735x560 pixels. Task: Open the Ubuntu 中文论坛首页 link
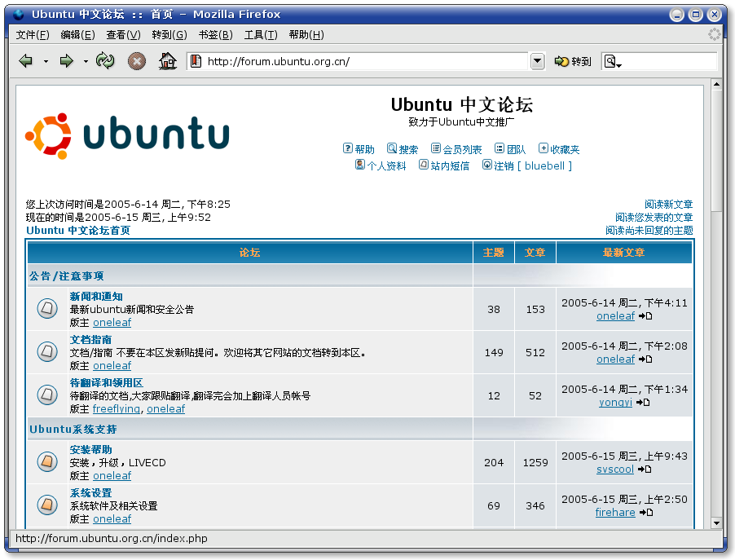tap(78, 231)
